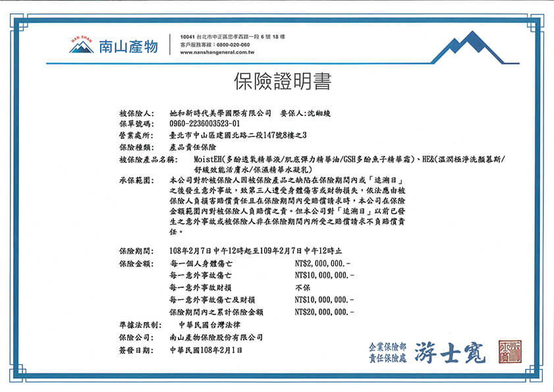Click the 企業保險部 責任保險處 department text
This screenshot has height=392, width=554.
pyautogui.click(x=387, y=352)
